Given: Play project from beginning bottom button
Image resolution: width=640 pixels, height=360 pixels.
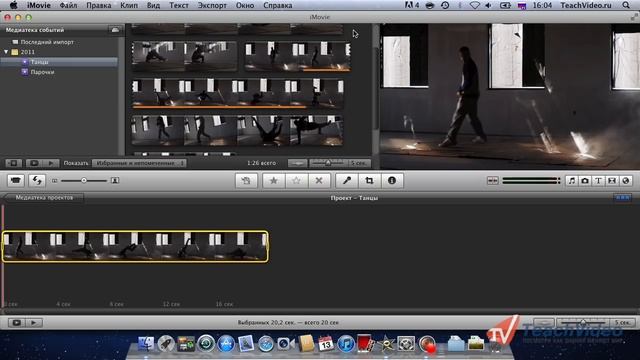Looking at the screenshot, I should (33, 322).
